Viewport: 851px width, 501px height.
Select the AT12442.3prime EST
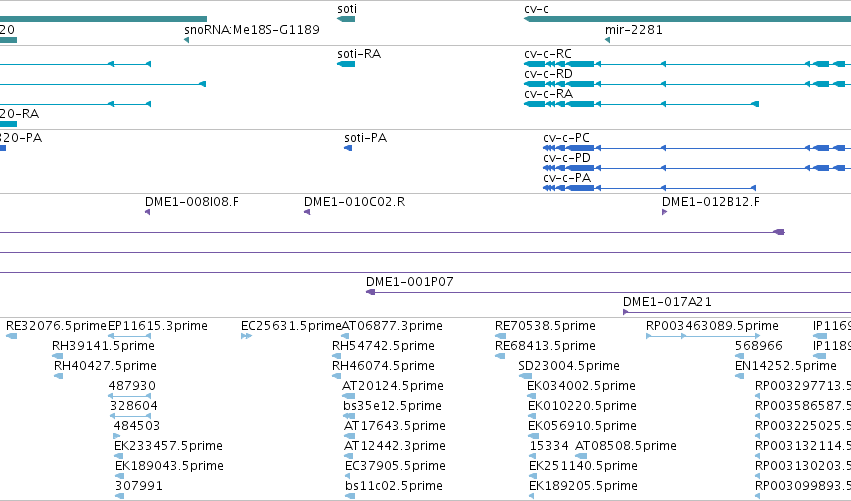350,456
